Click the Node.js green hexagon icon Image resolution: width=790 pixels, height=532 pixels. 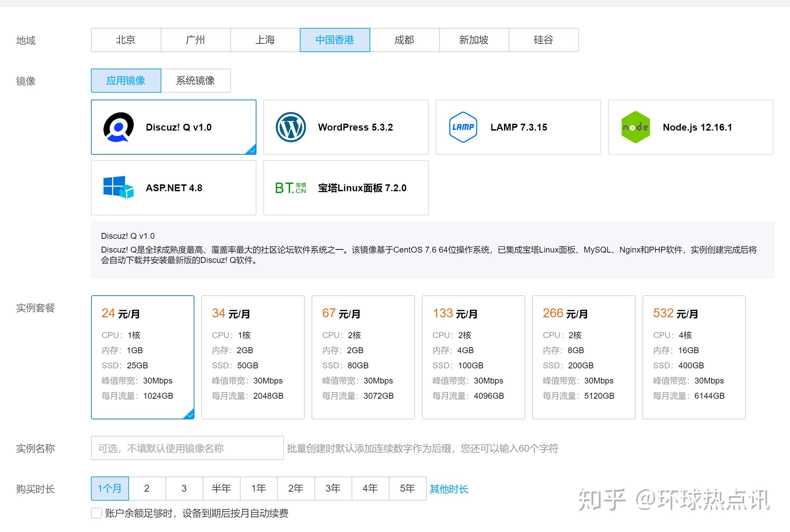tap(636, 127)
